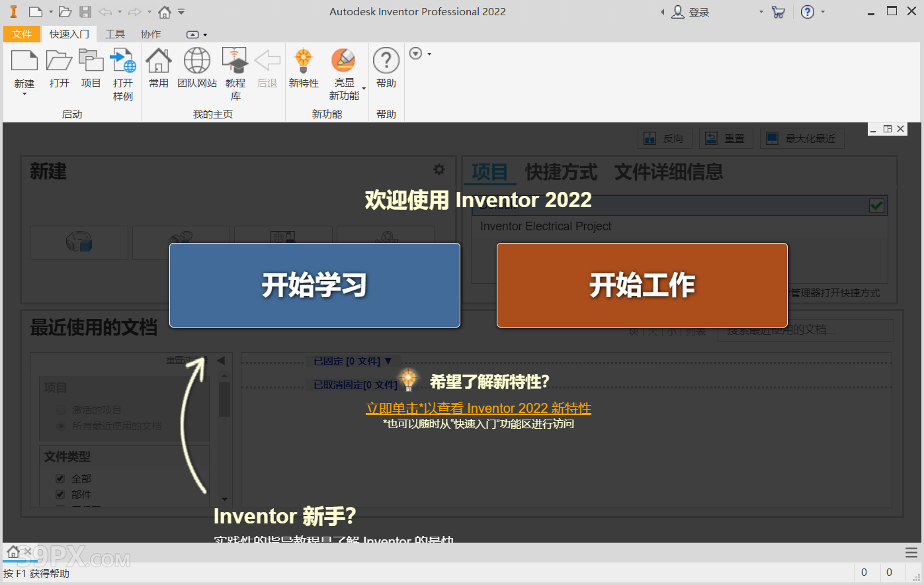The width and height of the screenshot is (924, 585).
Task: Click the 反向 button
Action: point(665,138)
